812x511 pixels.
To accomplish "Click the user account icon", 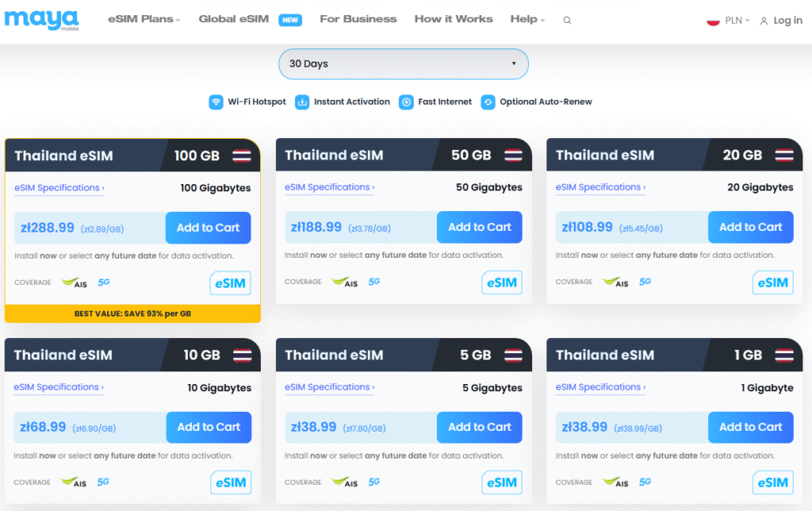I will coord(764,21).
